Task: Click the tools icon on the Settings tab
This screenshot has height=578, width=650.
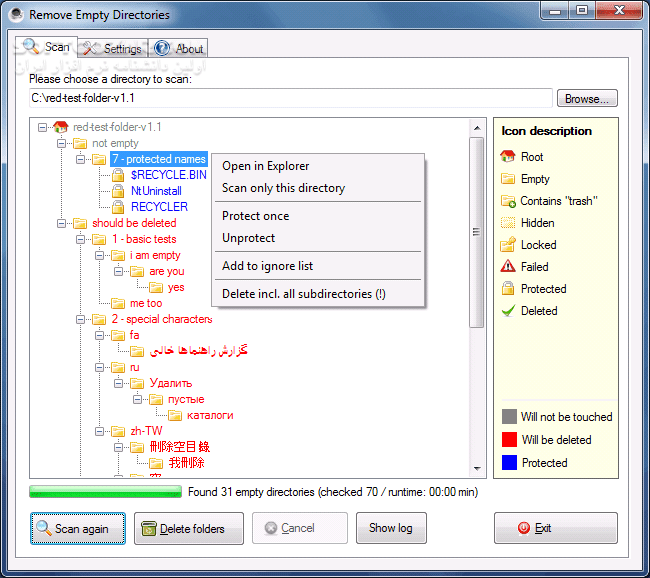Action: coord(90,48)
